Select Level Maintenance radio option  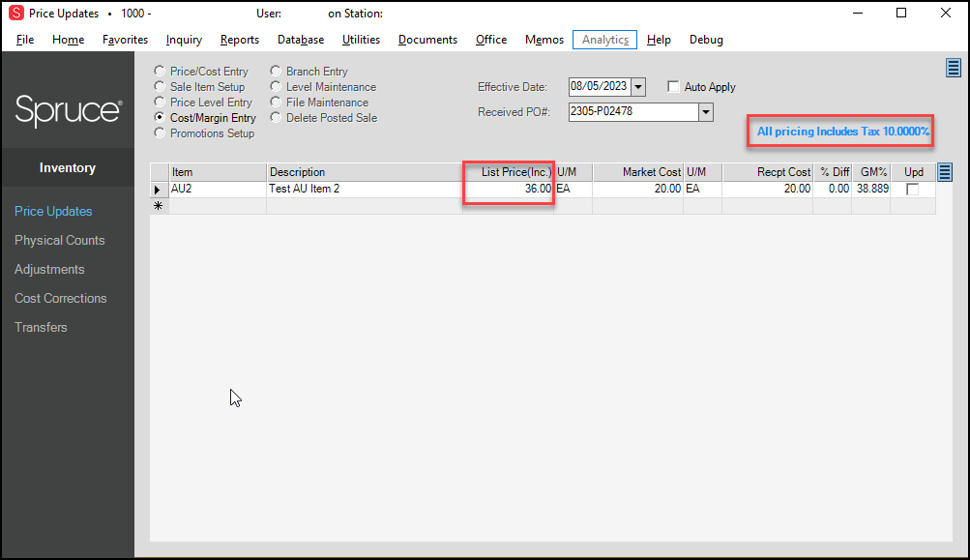point(323,87)
